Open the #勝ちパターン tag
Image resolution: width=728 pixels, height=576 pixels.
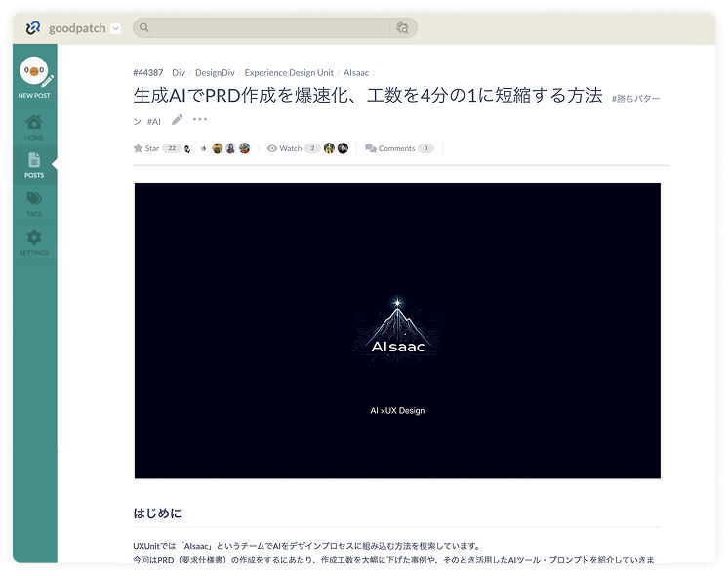click(635, 99)
